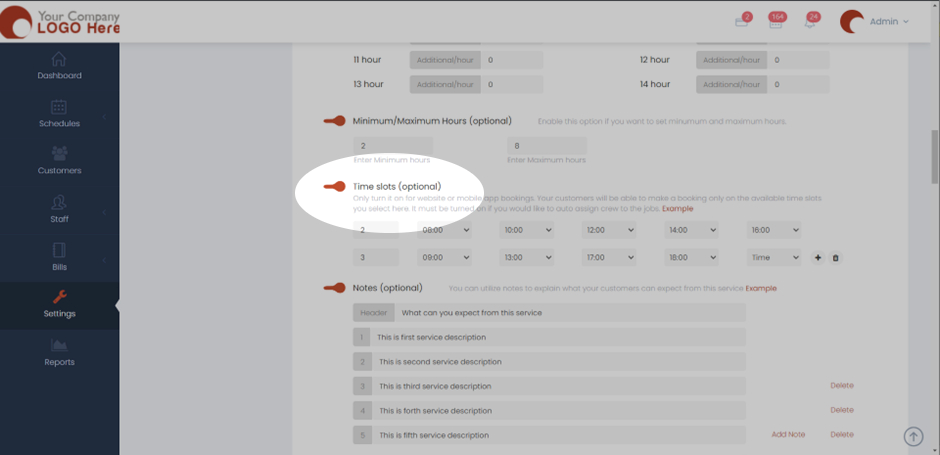Disable the Time slots toggle
940x455 pixels.
[x=335, y=187]
